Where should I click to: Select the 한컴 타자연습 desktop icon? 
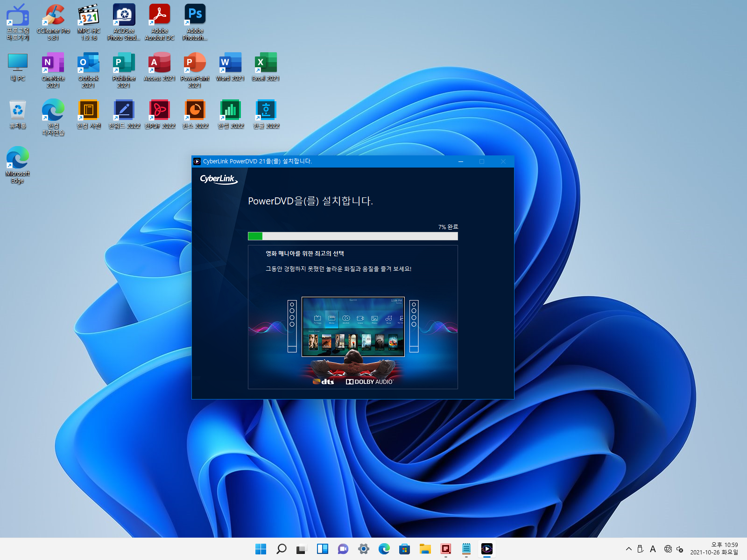53,118
